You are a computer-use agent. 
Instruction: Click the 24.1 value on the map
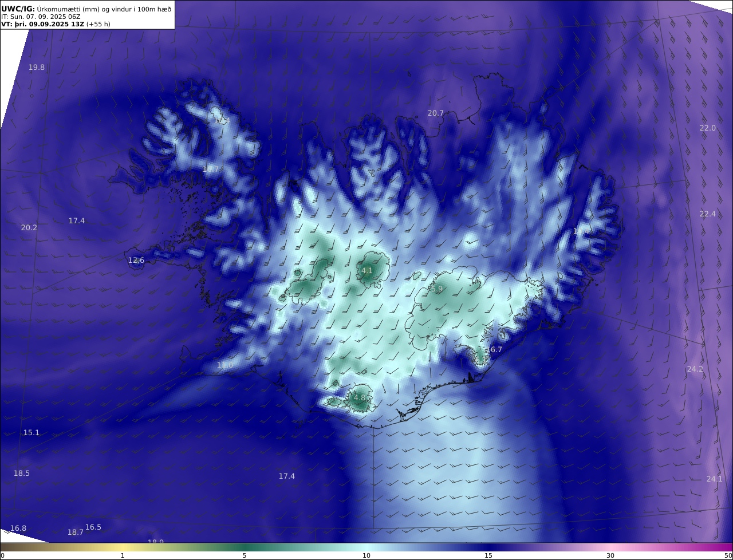(x=715, y=479)
